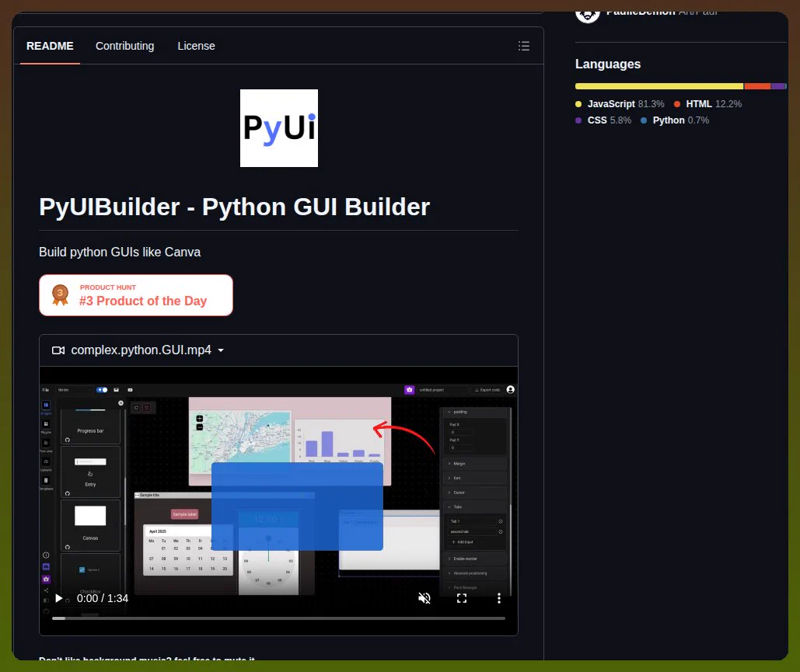Viewport: 800px width, 672px height.
Task: Click the 'Build python GUIs like Canva' text
Action: pyautogui.click(x=120, y=252)
